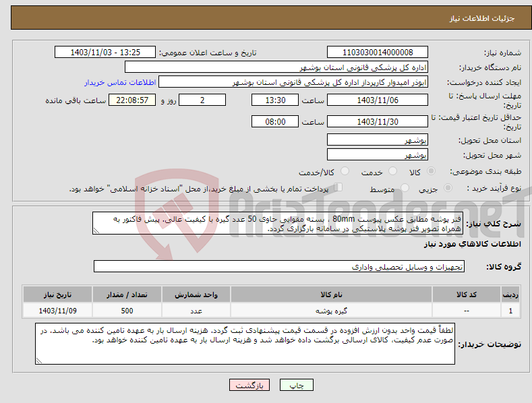Select the جزیی purchase type radio
The image size is (532, 403).
(x=448, y=187)
